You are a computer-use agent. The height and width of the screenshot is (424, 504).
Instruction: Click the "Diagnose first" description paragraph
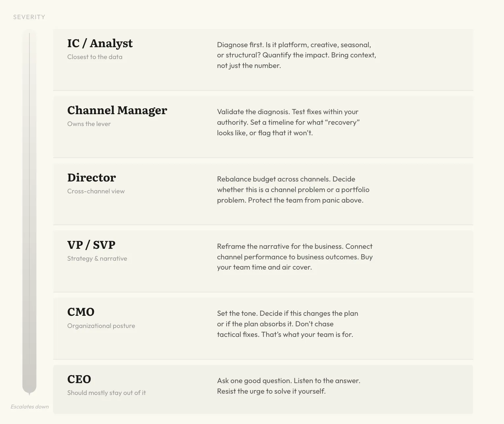pyautogui.click(x=296, y=55)
